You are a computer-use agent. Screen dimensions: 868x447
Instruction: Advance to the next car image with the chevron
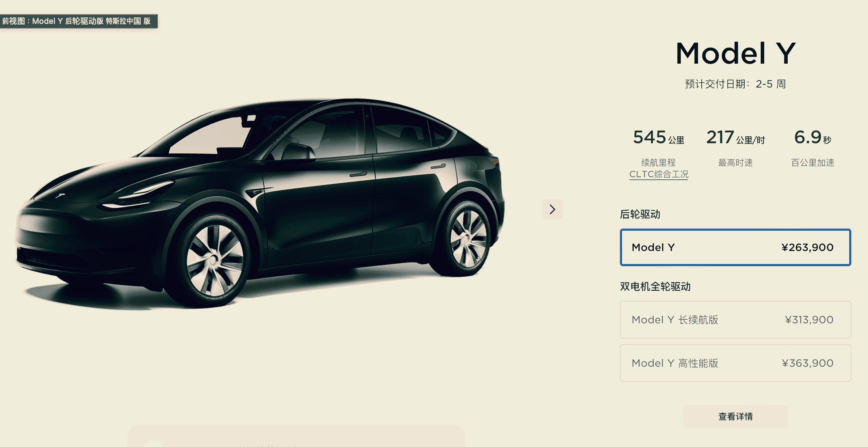[552, 209]
